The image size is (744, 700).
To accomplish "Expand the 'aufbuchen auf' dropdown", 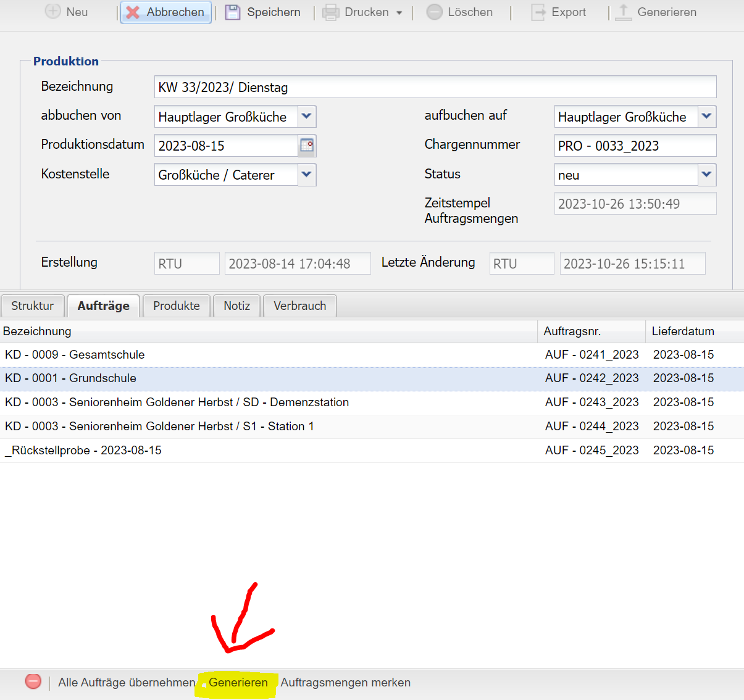I will click(x=707, y=116).
